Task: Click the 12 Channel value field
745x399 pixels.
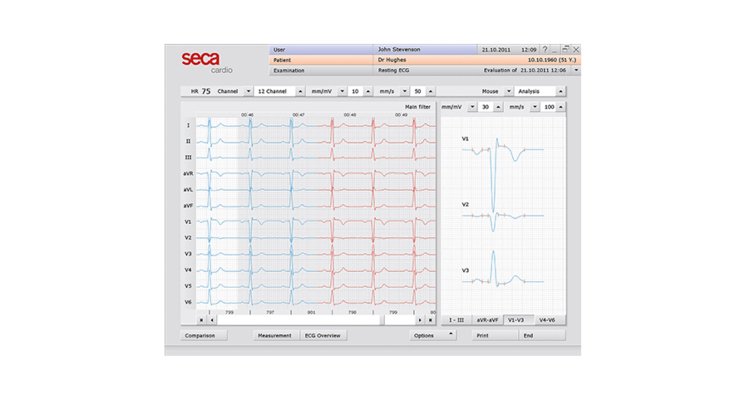Action: [274, 91]
